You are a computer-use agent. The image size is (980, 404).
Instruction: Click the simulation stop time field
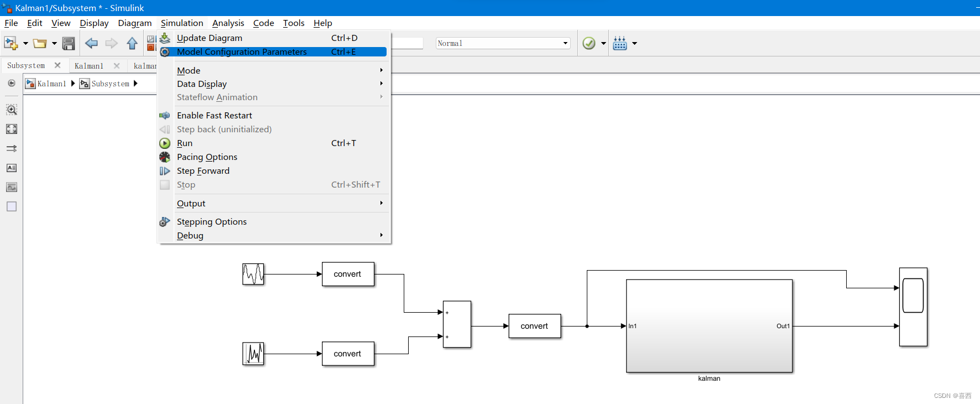pyautogui.click(x=408, y=43)
